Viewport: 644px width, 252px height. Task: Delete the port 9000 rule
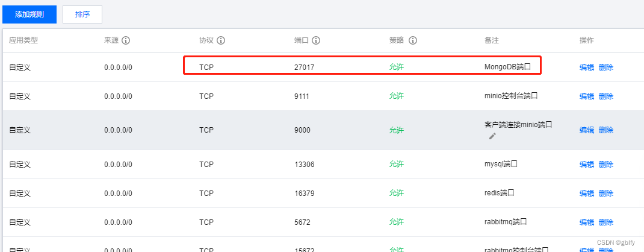point(606,130)
